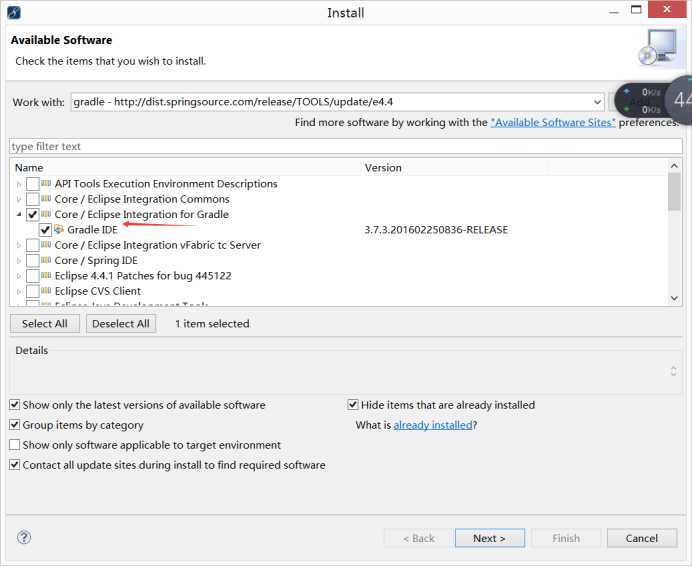The image size is (692, 567).
Task: Click the Eclipse app icon in title bar
Action: coord(14,12)
